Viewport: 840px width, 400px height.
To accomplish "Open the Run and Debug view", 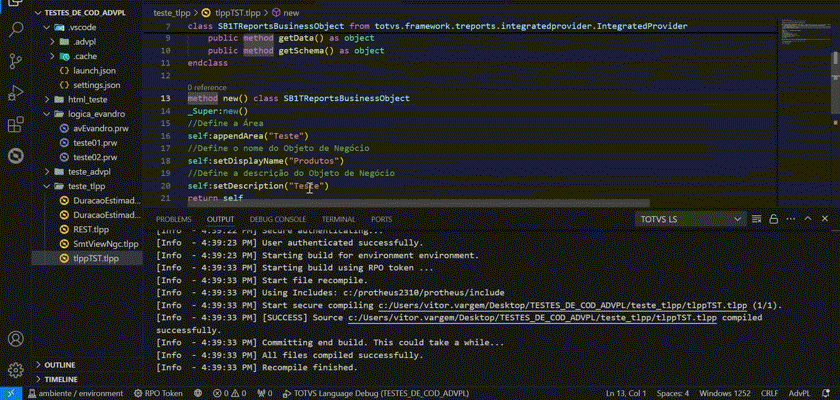I will click(16, 93).
